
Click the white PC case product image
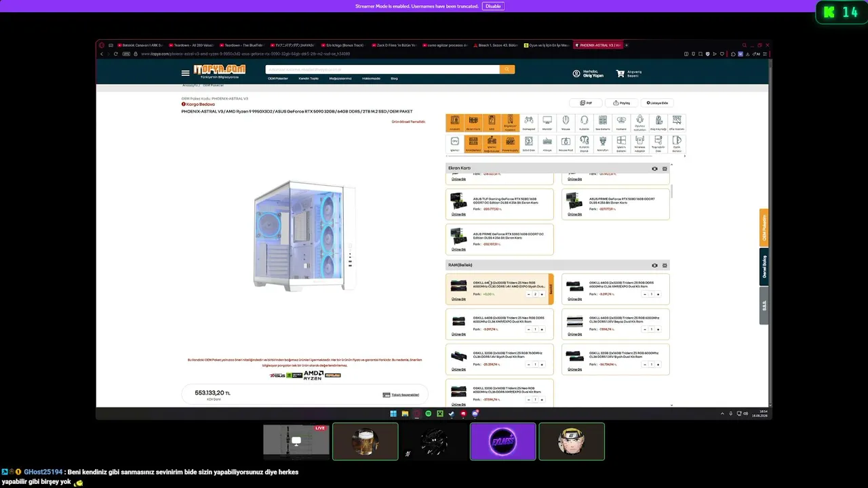(304, 235)
